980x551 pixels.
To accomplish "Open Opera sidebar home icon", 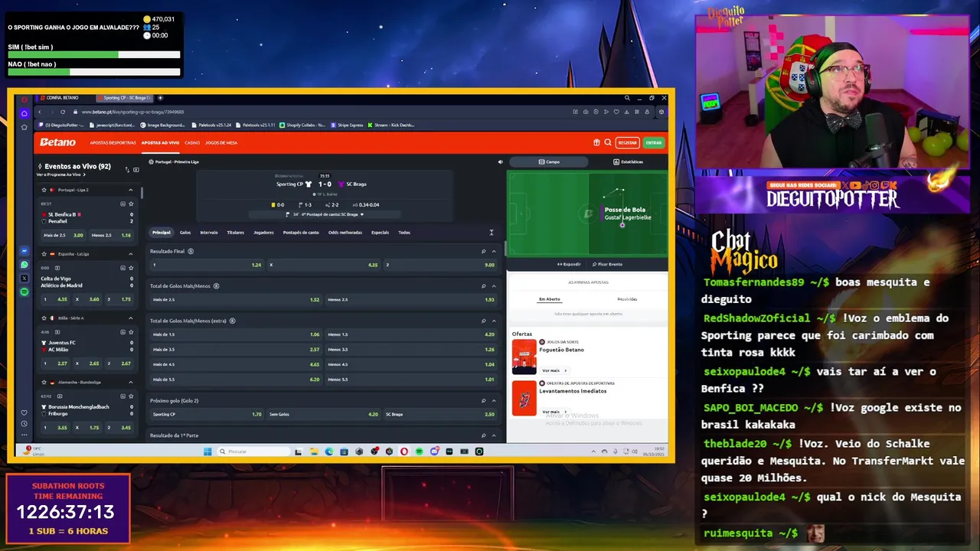I will [x=24, y=112].
